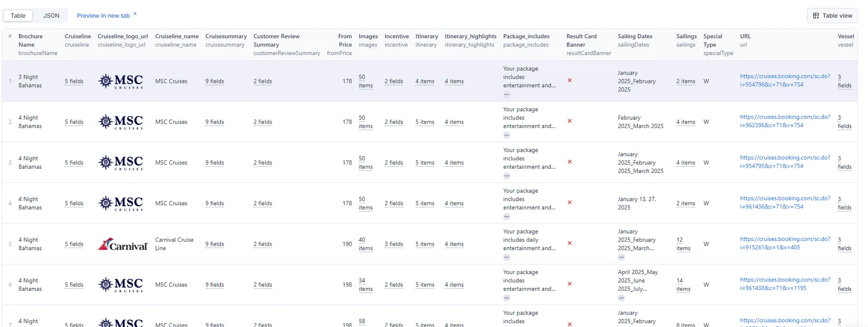Image resolution: width=868 pixels, height=327 pixels.
Task: Select the 'Carnival Cruise Line' cell
Action: 175,244
